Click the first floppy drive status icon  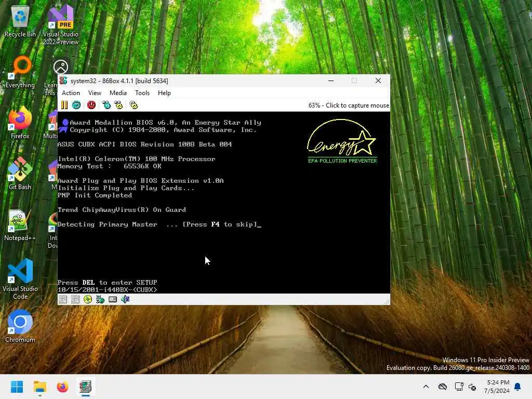[63, 299]
